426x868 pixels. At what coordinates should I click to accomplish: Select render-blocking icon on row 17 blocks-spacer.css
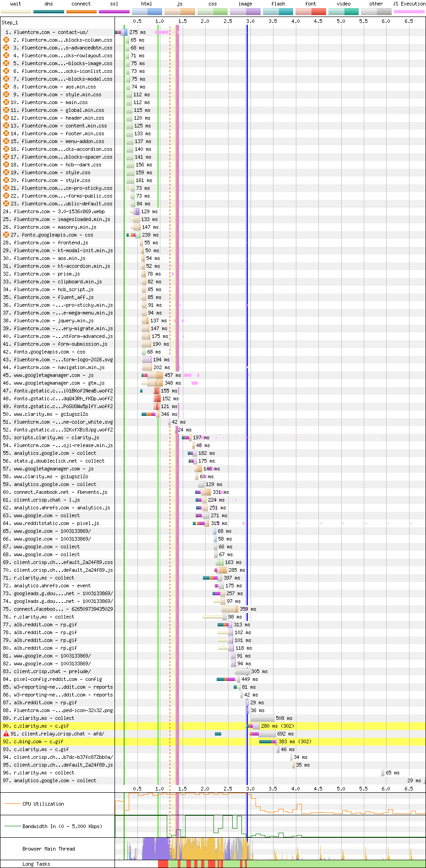pos(6,157)
